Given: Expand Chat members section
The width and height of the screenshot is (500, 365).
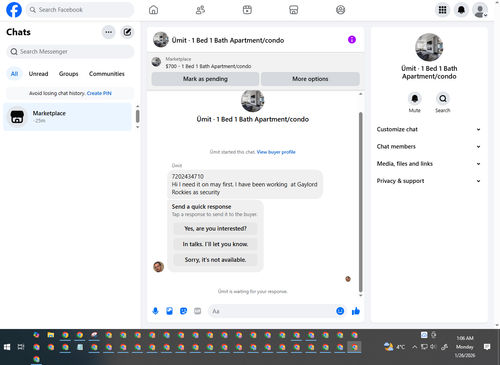Looking at the screenshot, I should [x=429, y=147].
